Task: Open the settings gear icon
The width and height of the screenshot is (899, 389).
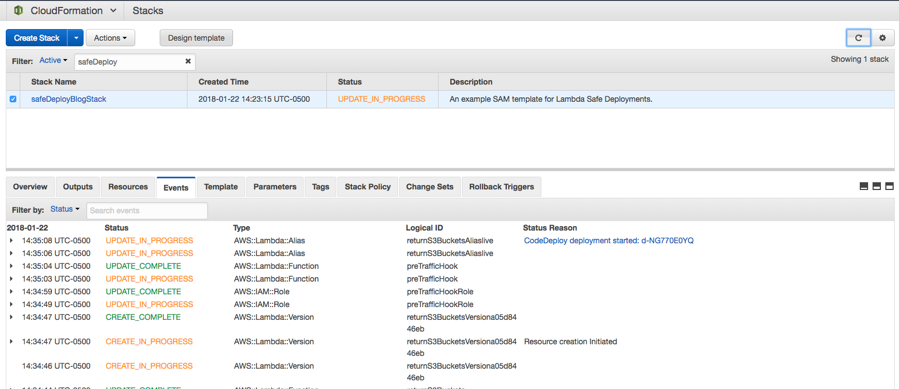Action: 883,38
